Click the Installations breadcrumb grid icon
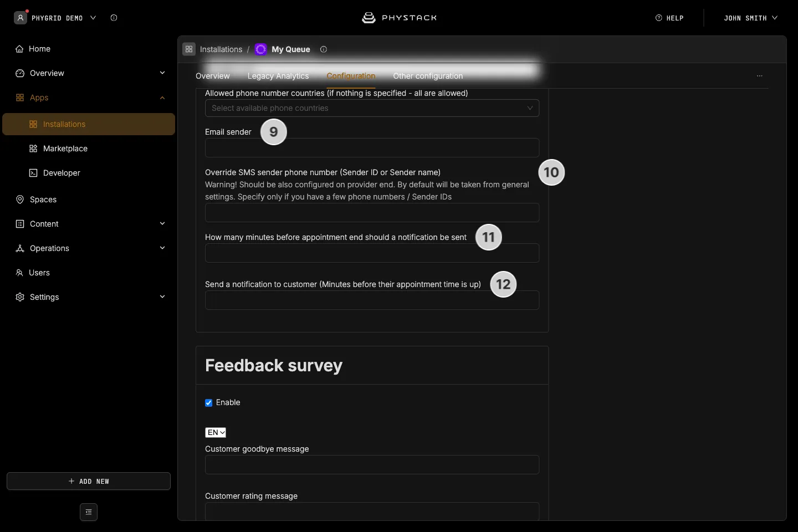Viewport: 798px width, 532px height. pos(189,49)
